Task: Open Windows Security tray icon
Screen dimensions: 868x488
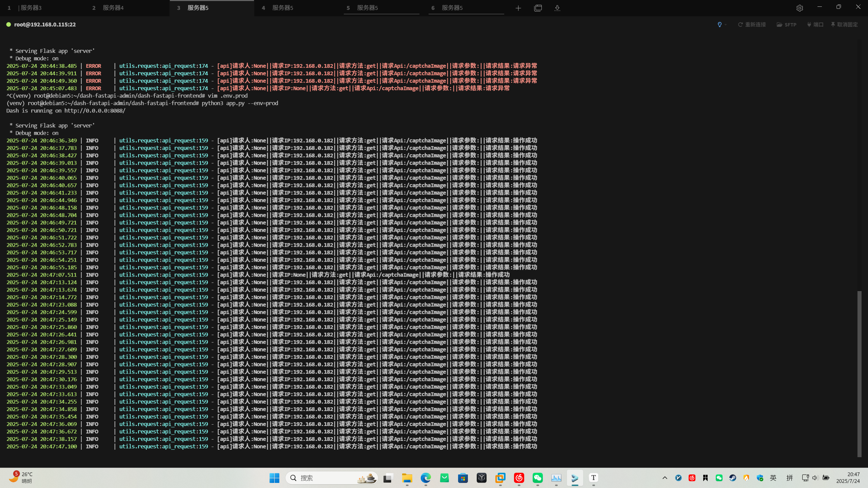Action: (x=759, y=478)
